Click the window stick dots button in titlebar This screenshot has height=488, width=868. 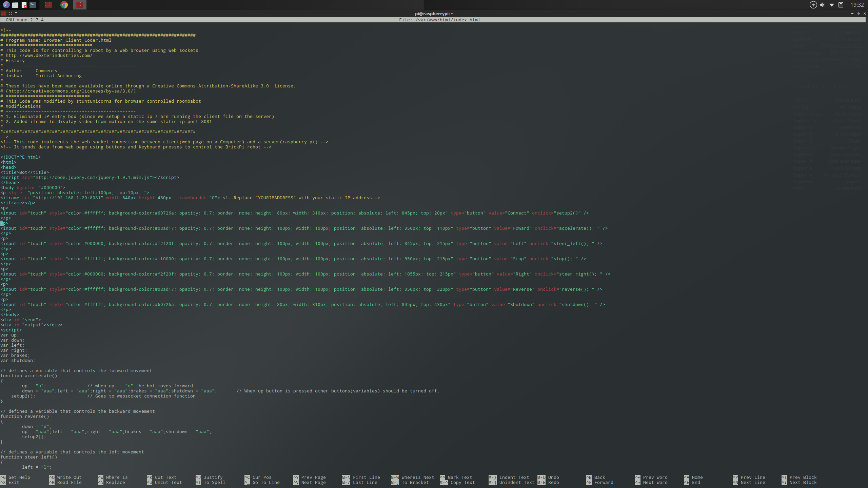click(x=10, y=14)
